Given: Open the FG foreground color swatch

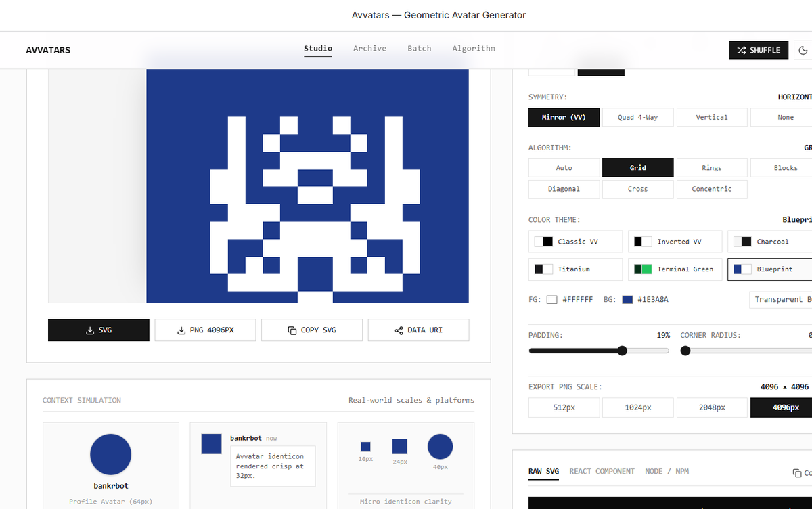Looking at the screenshot, I should point(552,299).
